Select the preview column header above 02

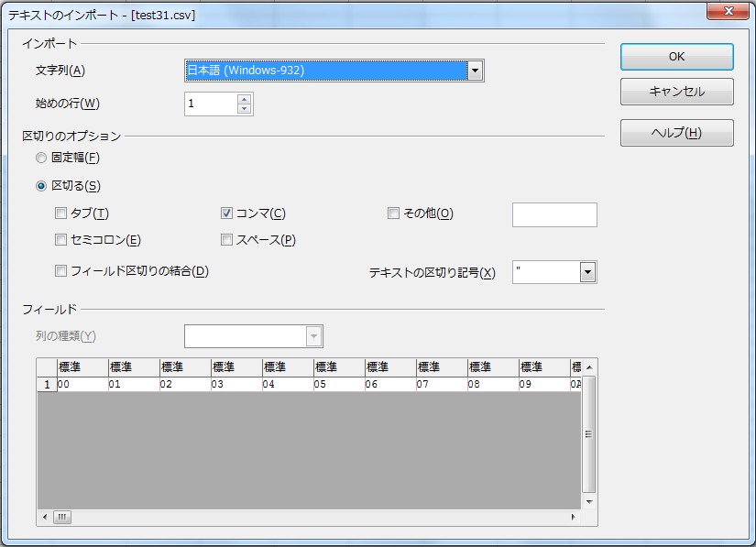point(185,367)
